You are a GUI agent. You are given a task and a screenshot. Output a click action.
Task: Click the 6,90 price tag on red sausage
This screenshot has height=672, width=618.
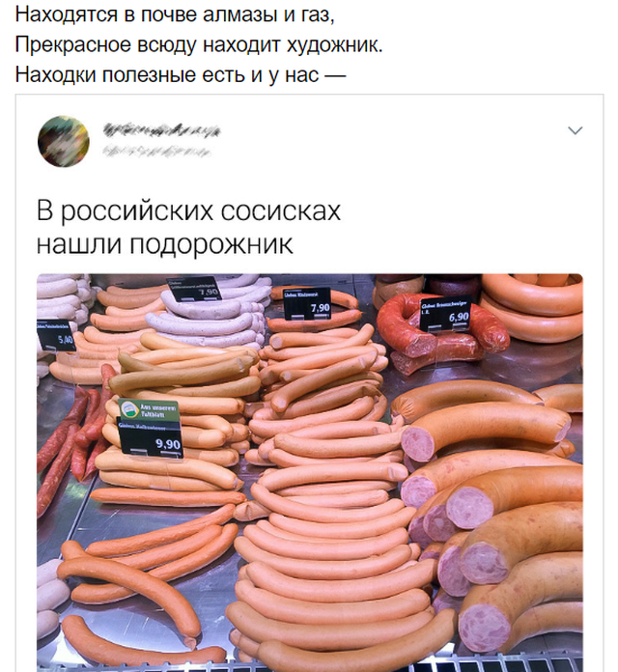tap(445, 314)
